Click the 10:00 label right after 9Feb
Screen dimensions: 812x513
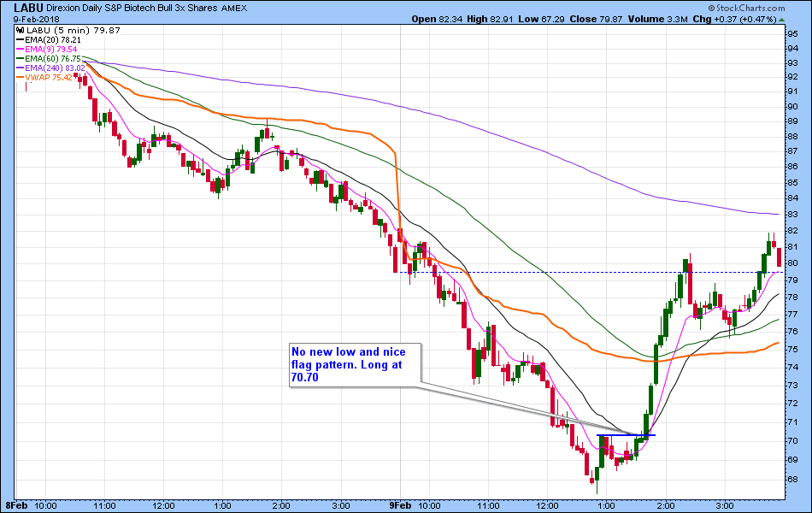tap(429, 505)
